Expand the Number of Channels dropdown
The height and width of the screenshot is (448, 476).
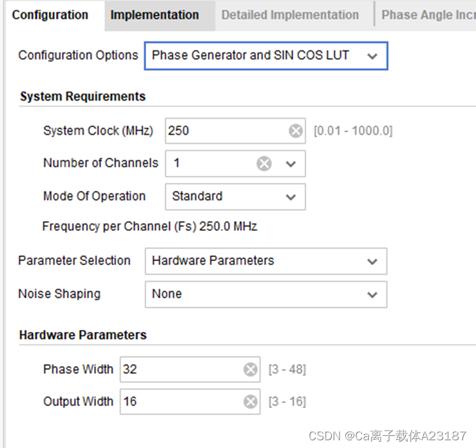pos(290,164)
